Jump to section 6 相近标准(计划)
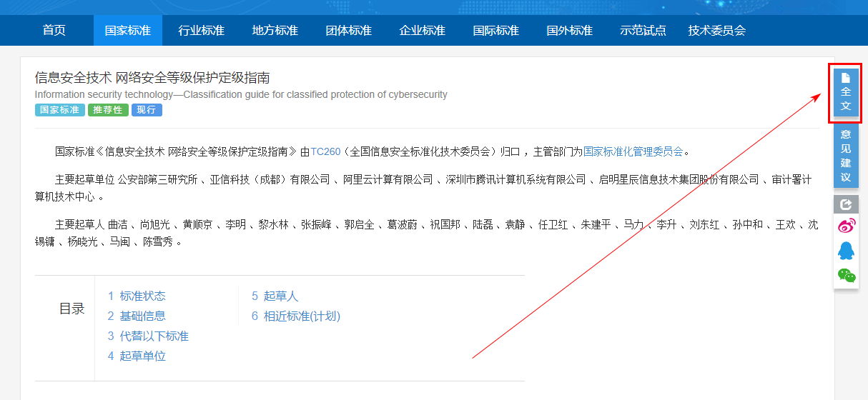This screenshot has height=400, width=868. (296, 316)
